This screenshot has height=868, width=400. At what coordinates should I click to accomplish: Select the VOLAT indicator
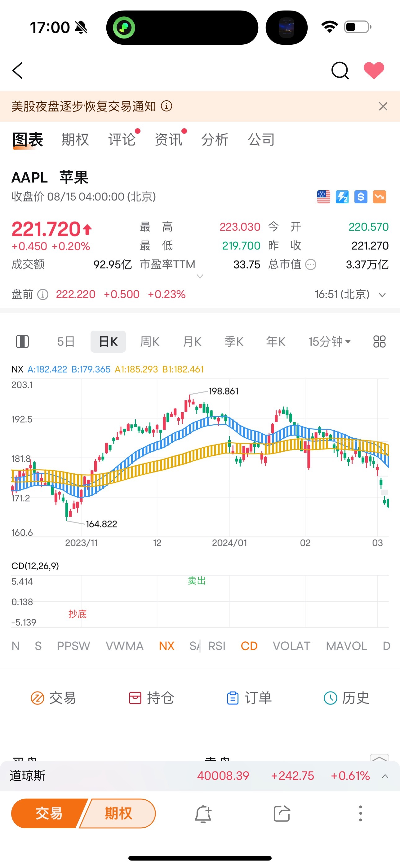tap(291, 646)
